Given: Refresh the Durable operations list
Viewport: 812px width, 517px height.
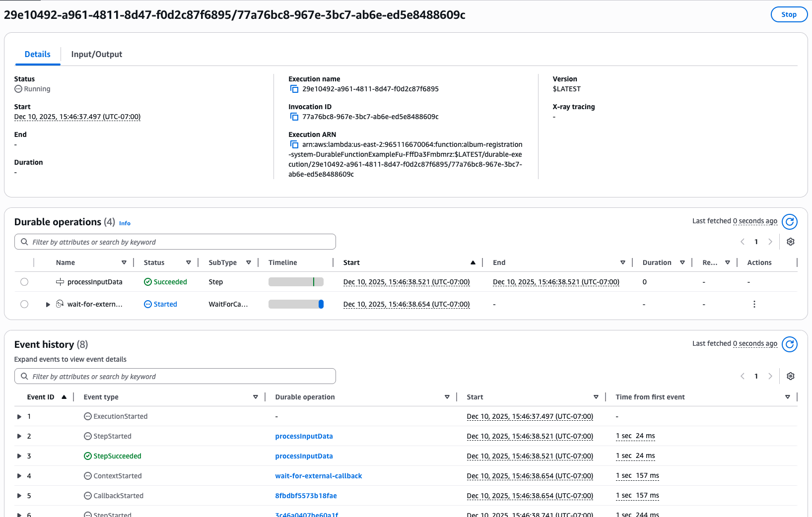Looking at the screenshot, I should click(x=789, y=222).
